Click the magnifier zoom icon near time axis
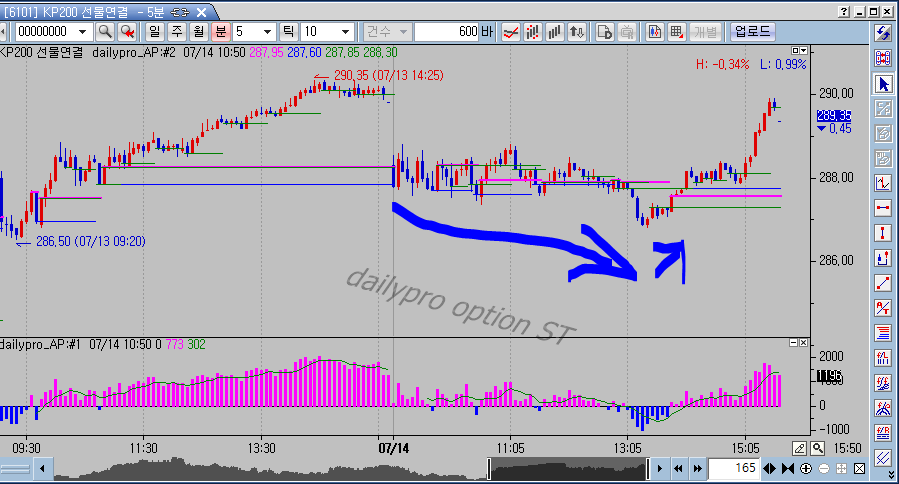899x484 pixels. (818, 448)
